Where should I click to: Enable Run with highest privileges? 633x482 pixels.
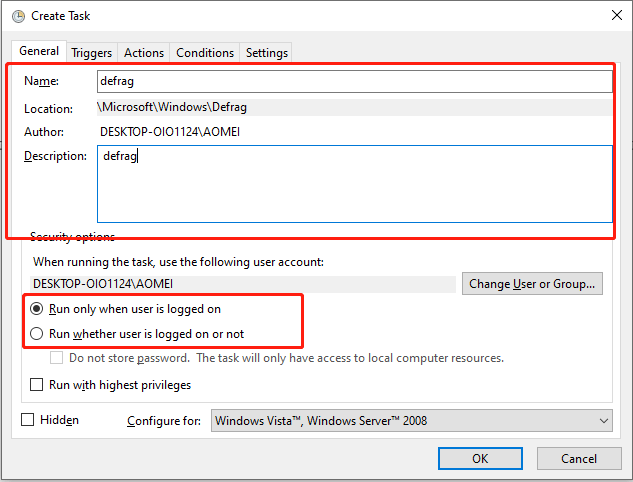[x=37, y=385]
